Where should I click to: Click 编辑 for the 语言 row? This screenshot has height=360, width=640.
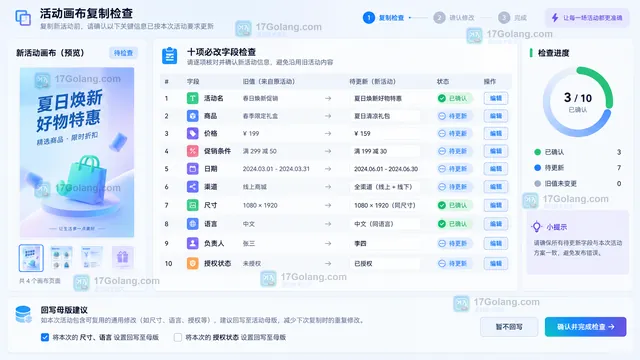(x=496, y=224)
